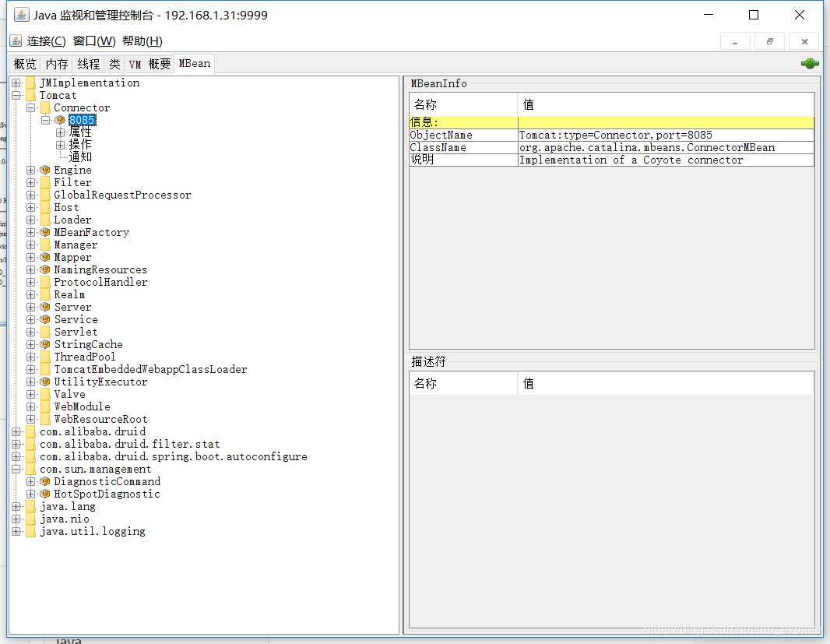Image resolution: width=830 pixels, height=644 pixels.
Task: Select the java.nio tree item
Action: (x=65, y=519)
